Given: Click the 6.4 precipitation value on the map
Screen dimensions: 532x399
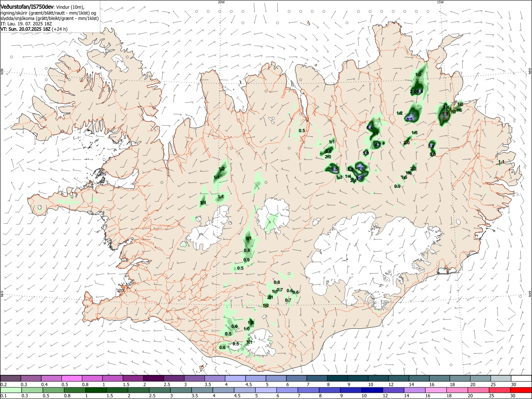Looking at the screenshot, I should click(370, 127).
